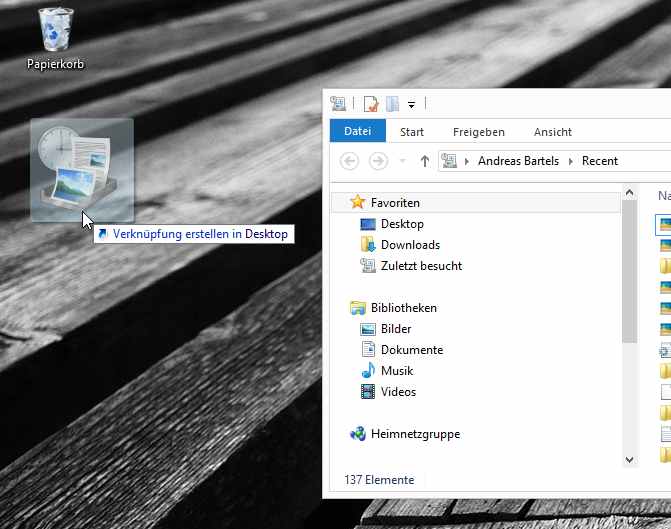The width and height of the screenshot is (671, 529).
Task: Select Zuletzt besucht in the navigation pane
Action: pyautogui.click(x=422, y=266)
